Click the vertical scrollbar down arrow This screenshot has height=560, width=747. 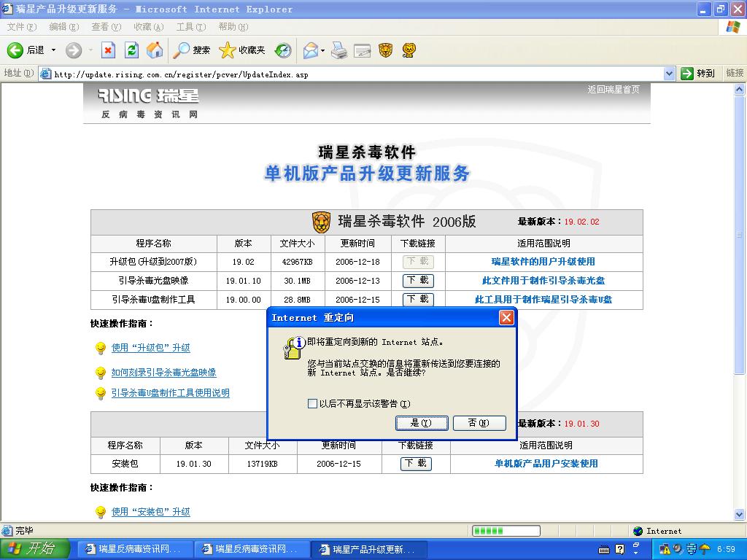coord(740,514)
